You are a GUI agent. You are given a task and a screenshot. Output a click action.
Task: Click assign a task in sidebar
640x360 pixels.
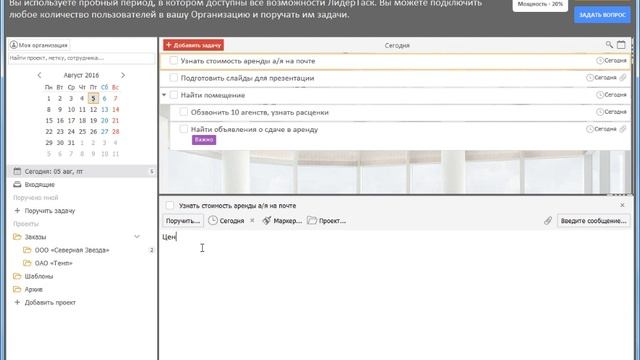tap(50, 211)
